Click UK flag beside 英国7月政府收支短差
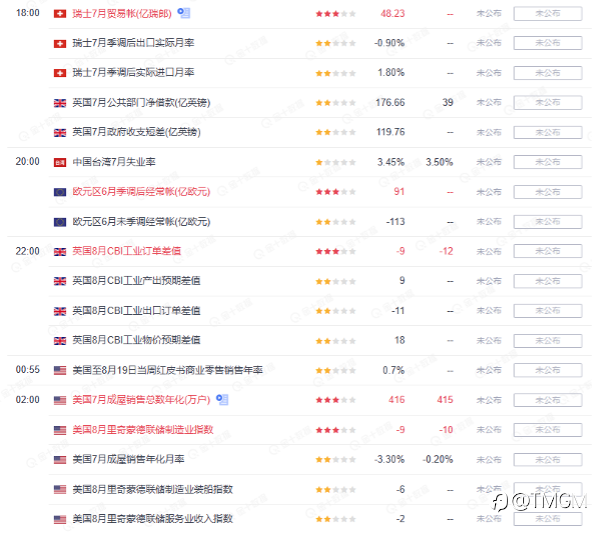This screenshot has height=535, width=593. pyautogui.click(x=60, y=133)
